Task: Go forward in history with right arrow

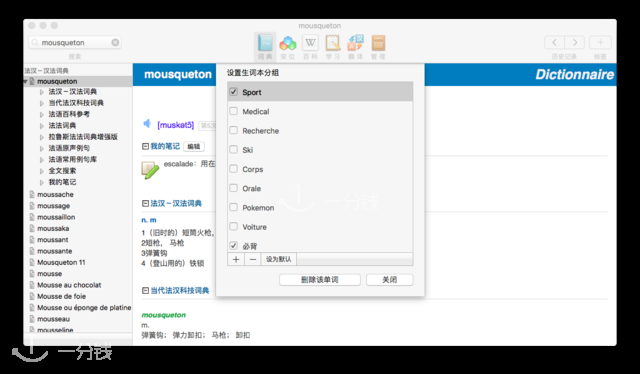Action: 575,42
